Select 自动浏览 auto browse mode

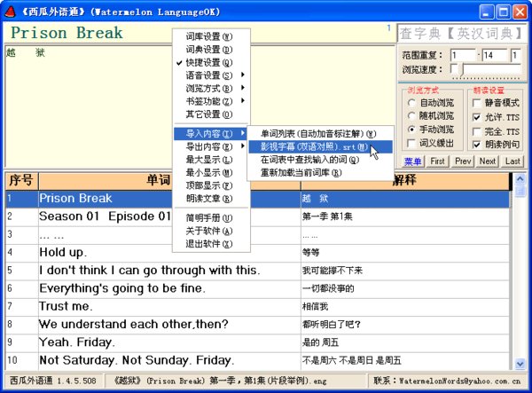click(x=412, y=104)
